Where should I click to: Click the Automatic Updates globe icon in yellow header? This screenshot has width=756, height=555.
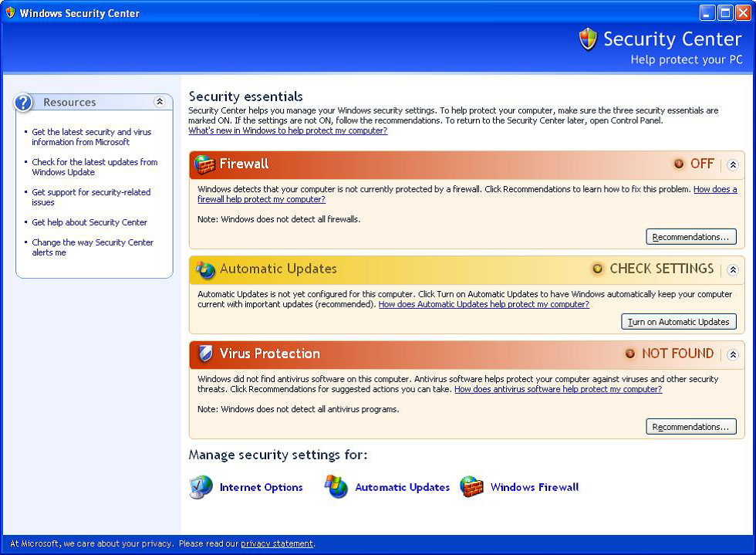click(x=205, y=269)
